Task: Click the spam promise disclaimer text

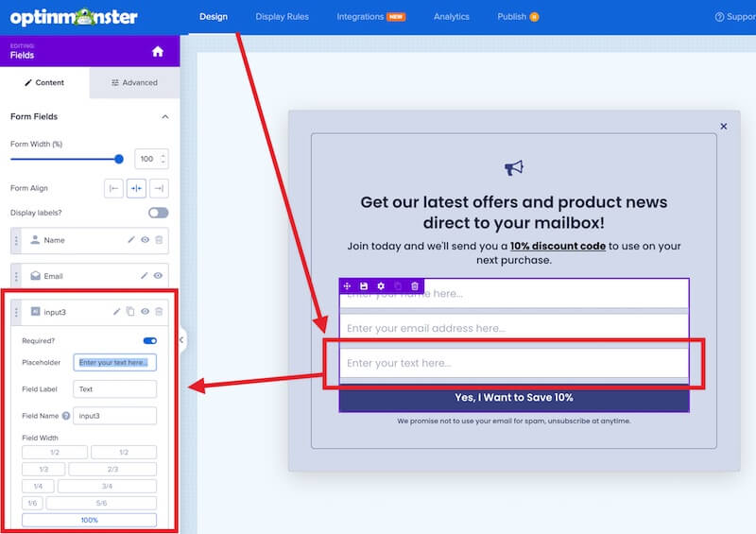Action: point(514,422)
